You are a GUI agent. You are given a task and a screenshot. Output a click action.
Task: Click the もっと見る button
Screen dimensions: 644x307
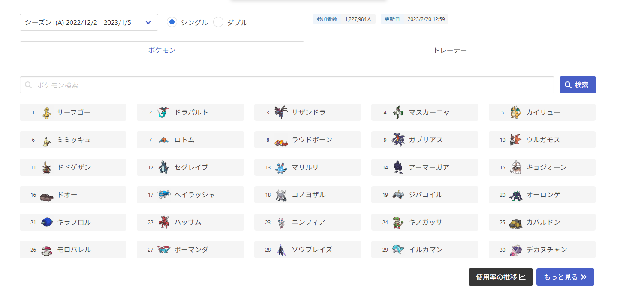click(x=565, y=277)
